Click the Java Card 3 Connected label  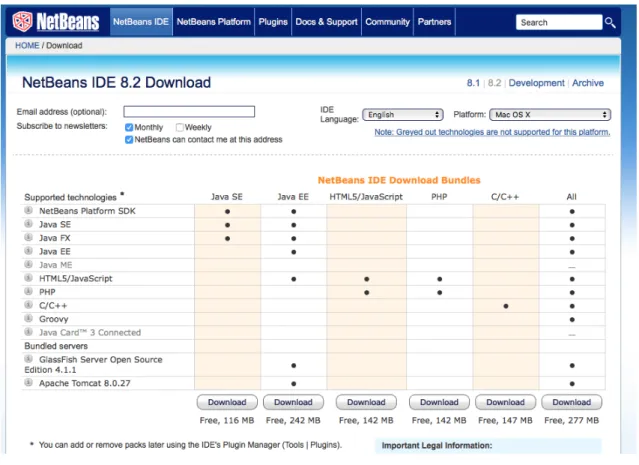(90, 333)
